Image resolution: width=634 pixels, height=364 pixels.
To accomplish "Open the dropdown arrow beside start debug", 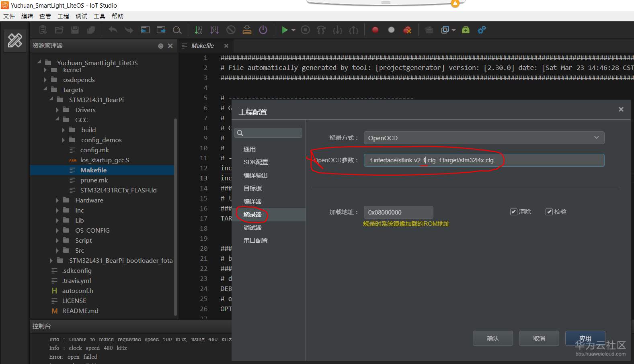I will point(293,30).
